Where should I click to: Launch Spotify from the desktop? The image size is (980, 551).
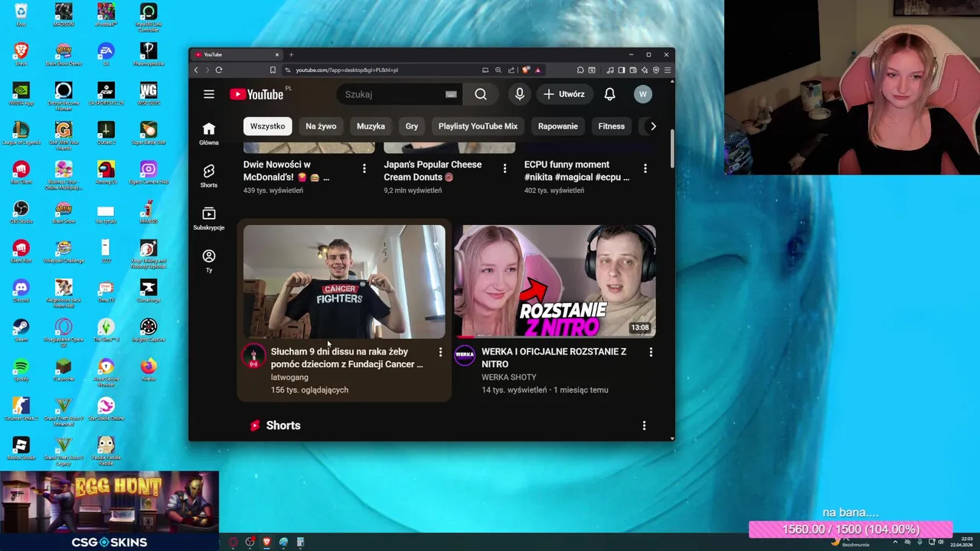[21, 371]
